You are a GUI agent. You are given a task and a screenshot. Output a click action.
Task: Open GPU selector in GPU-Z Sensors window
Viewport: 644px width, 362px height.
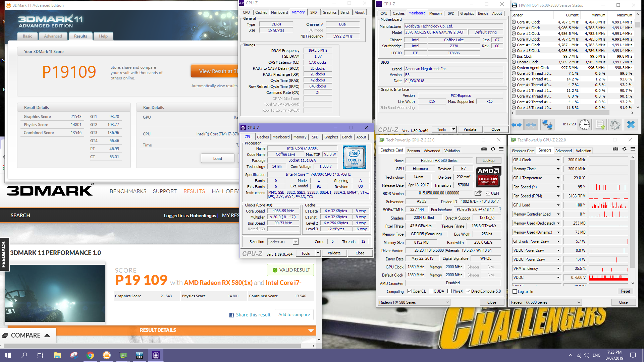[546, 302]
